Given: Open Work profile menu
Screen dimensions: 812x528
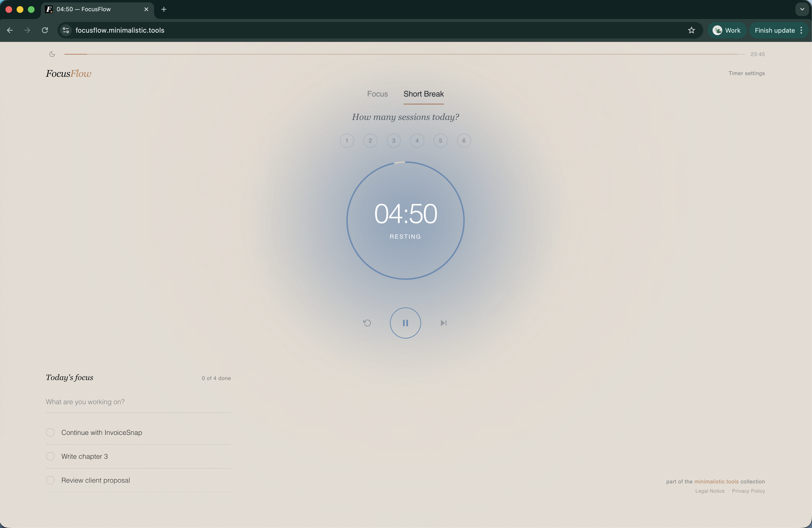Looking at the screenshot, I should click(727, 30).
